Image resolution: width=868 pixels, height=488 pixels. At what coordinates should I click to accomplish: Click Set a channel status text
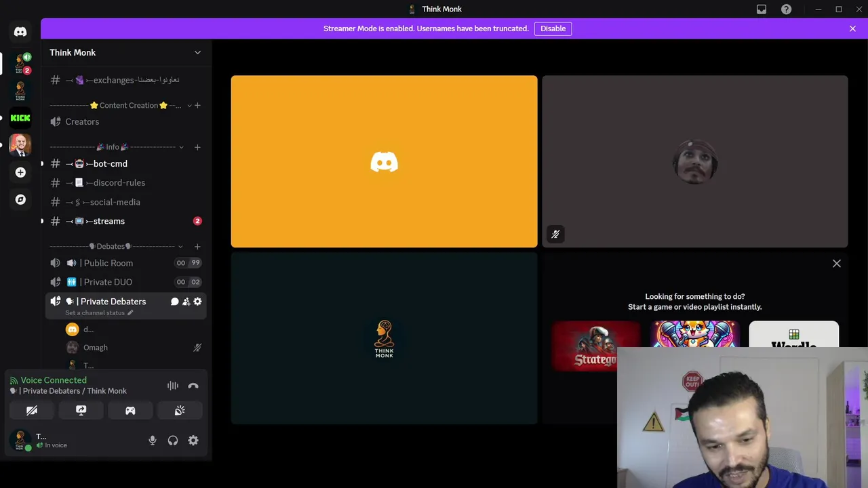pyautogui.click(x=95, y=313)
